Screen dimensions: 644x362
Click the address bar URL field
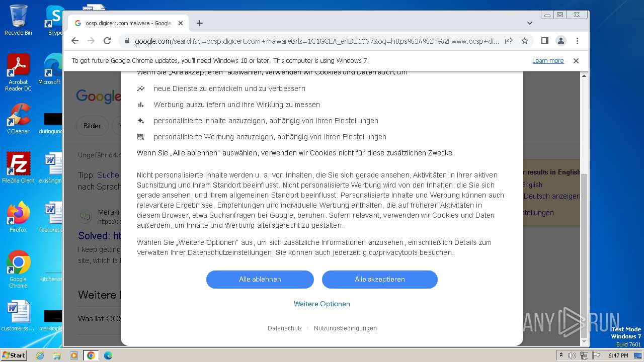pyautogui.click(x=317, y=41)
